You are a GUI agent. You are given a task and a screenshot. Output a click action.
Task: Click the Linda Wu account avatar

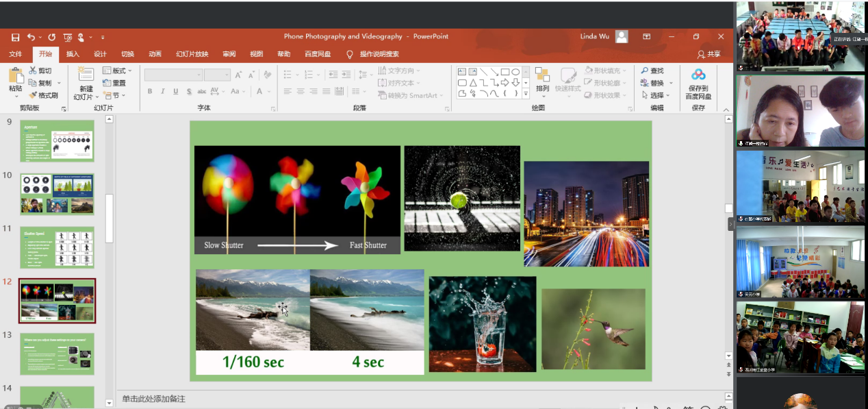pyautogui.click(x=622, y=37)
